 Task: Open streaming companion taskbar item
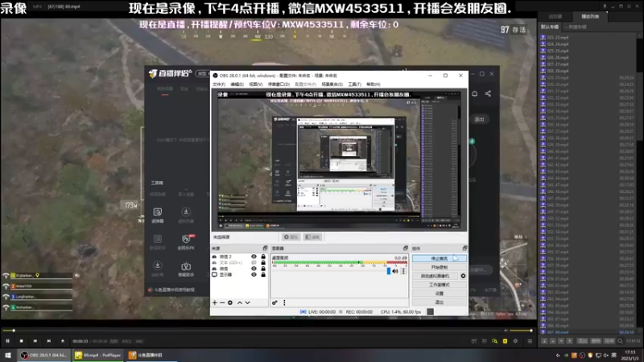pos(151,355)
